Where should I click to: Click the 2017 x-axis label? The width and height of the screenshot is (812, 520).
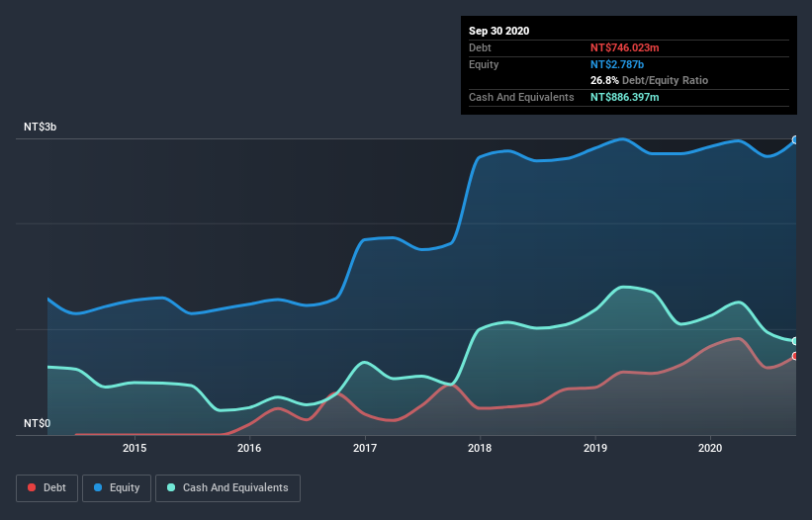365,448
